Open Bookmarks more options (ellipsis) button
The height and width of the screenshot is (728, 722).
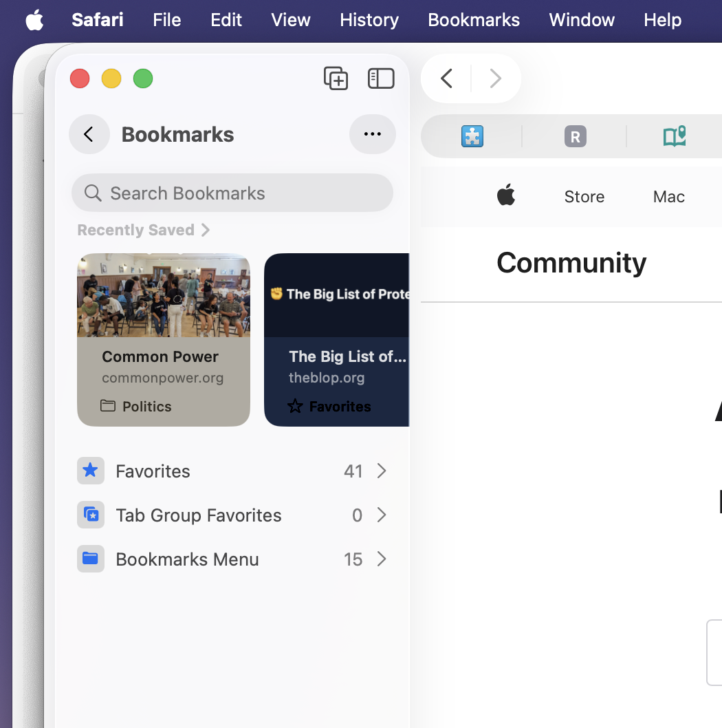(372, 134)
